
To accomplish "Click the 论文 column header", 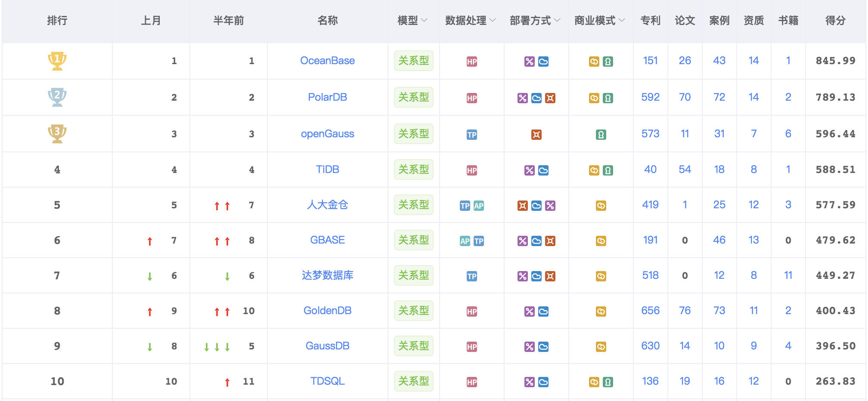I will pos(685,20).
